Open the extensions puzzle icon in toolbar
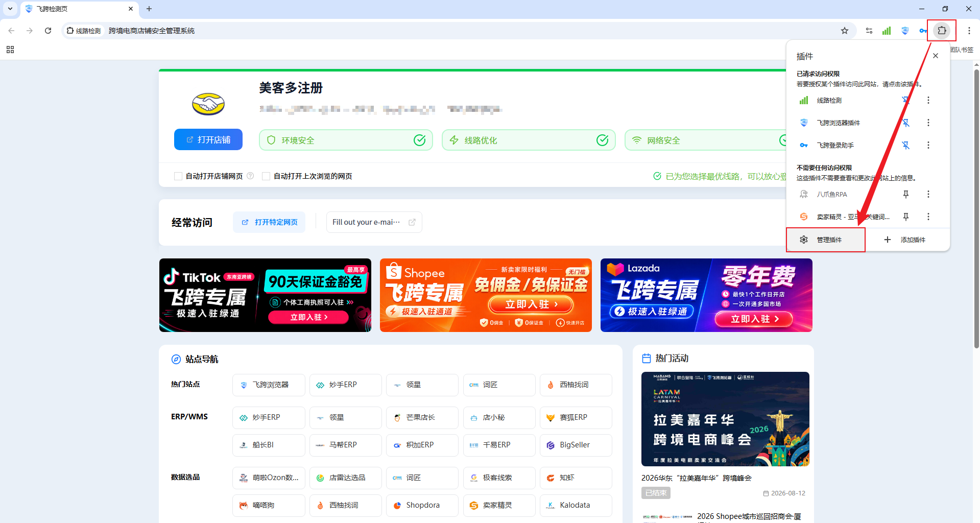 pyautogui.click(x=942, y=31)
